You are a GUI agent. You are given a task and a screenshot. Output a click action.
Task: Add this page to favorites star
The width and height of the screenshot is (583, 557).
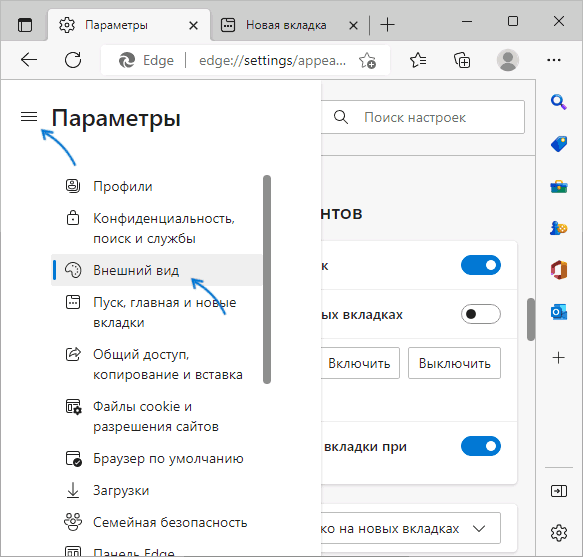click(x=367, y=60)
